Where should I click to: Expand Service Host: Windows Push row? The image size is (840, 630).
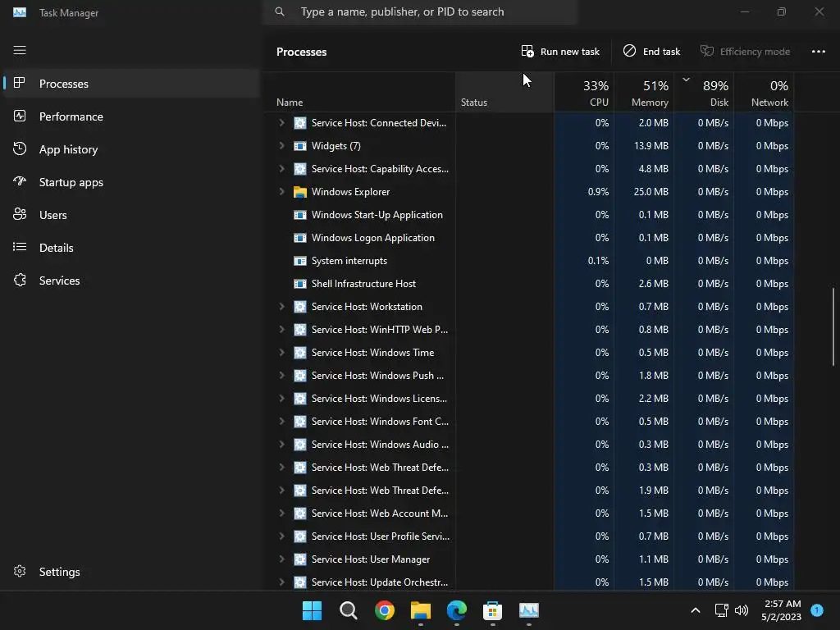coord(282,376)
